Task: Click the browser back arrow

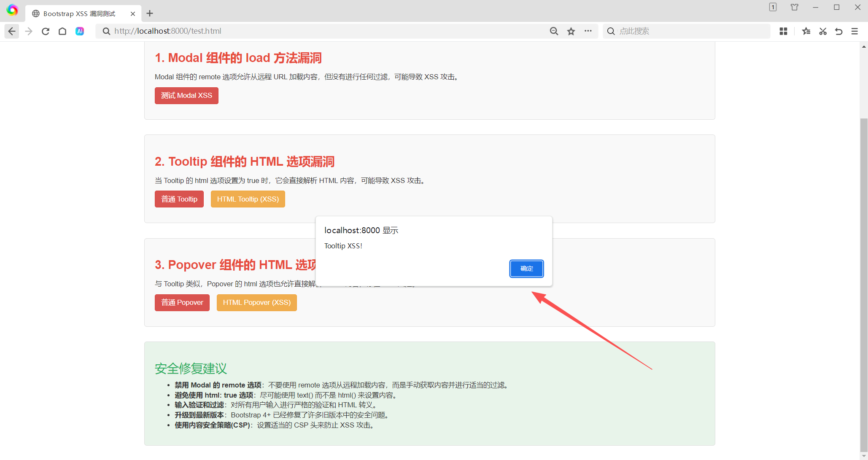Action: coord(12,31)
